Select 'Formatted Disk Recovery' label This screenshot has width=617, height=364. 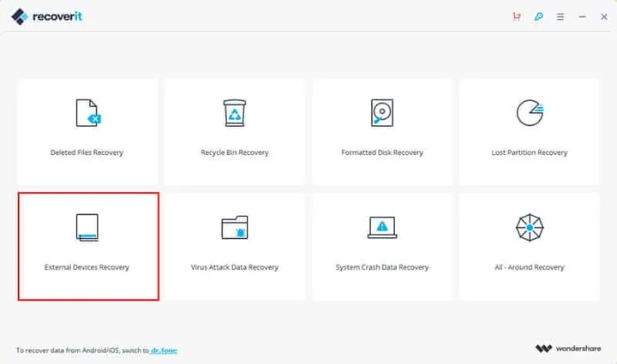pos(382,152)
